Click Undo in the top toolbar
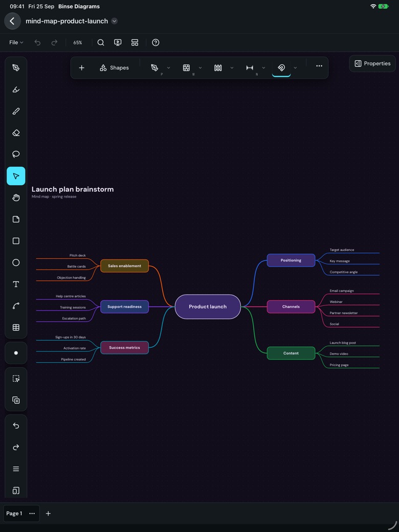This screenshot has width=399, height=532. 38,42
